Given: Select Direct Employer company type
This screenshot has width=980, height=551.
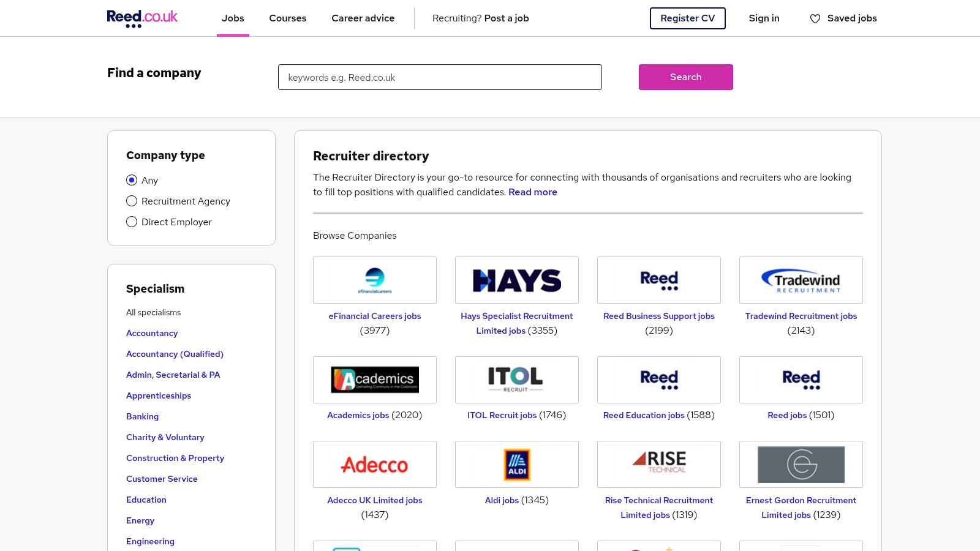Looking at the screenshot, I should pos(132,222).
